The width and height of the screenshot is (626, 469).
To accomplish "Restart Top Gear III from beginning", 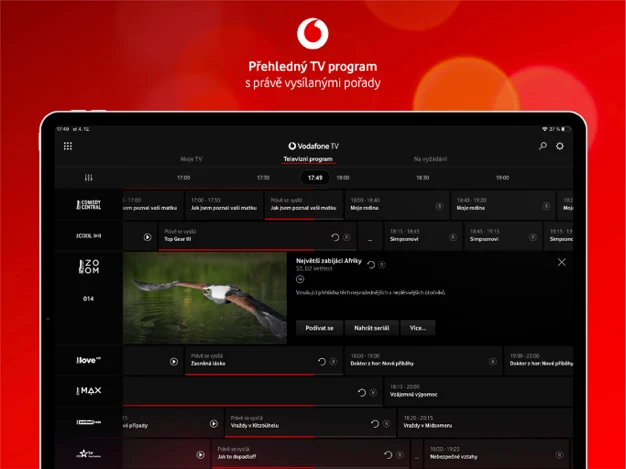I will tap(335, 237).
